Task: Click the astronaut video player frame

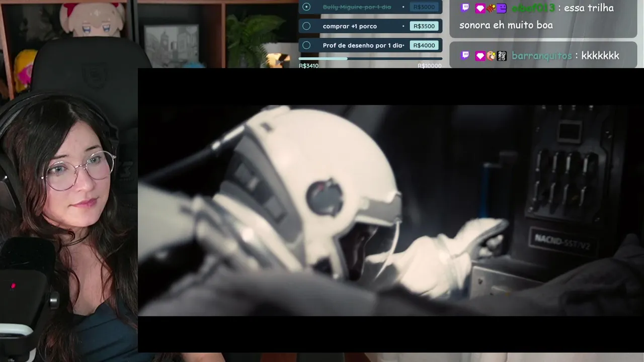Action: click(391, 210)
